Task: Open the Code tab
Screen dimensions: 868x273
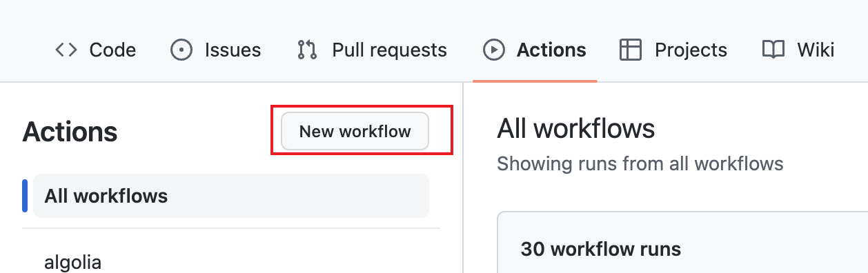Action: pyautogui.click(x=95, y=50)
